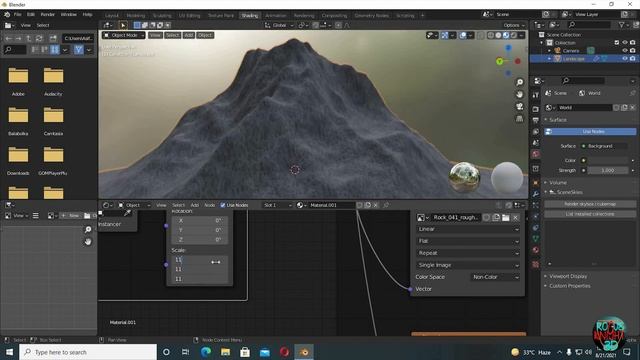Viewport: 640px width, 360px height.
Task: Switch to Sculpting workspace tab
Action: tap(162, 16)
